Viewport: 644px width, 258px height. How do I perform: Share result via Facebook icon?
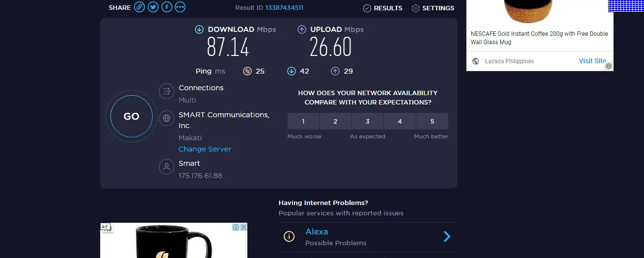click(x=167, y=7)
